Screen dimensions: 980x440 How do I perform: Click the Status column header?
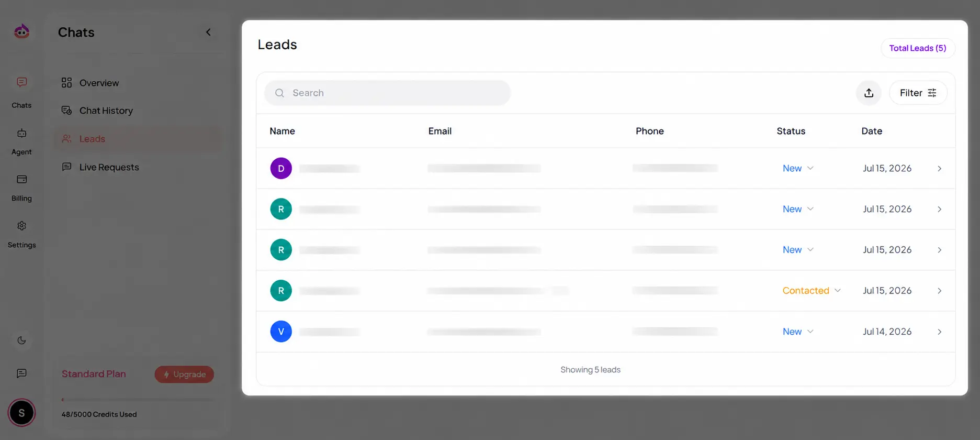[x=791, y=131]
